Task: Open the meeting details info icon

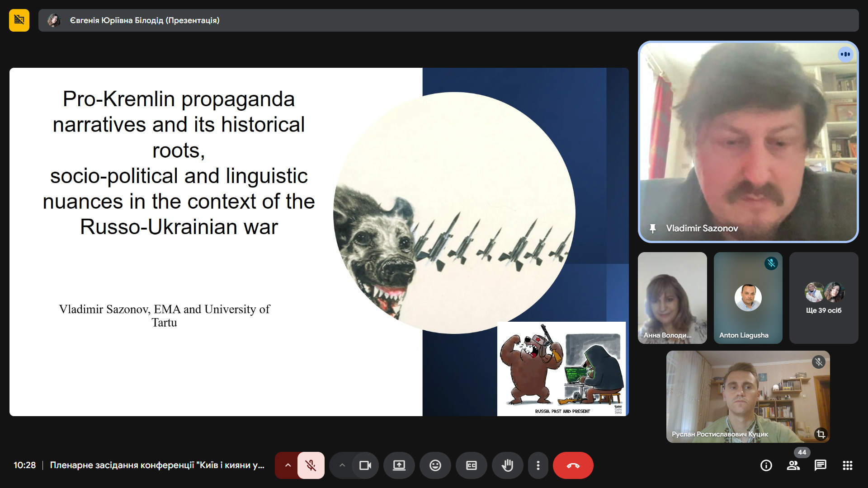Action: [766, 465]
